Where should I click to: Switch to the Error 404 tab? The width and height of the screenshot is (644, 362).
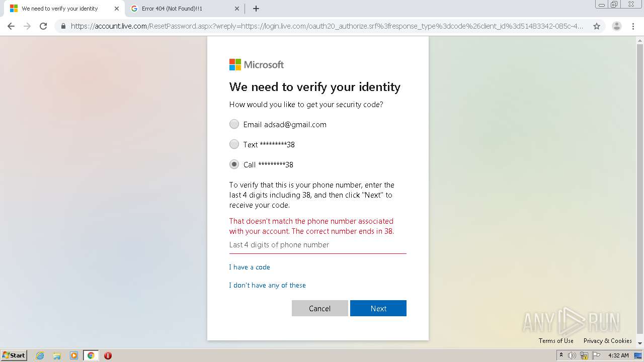[x=185, y=9]
